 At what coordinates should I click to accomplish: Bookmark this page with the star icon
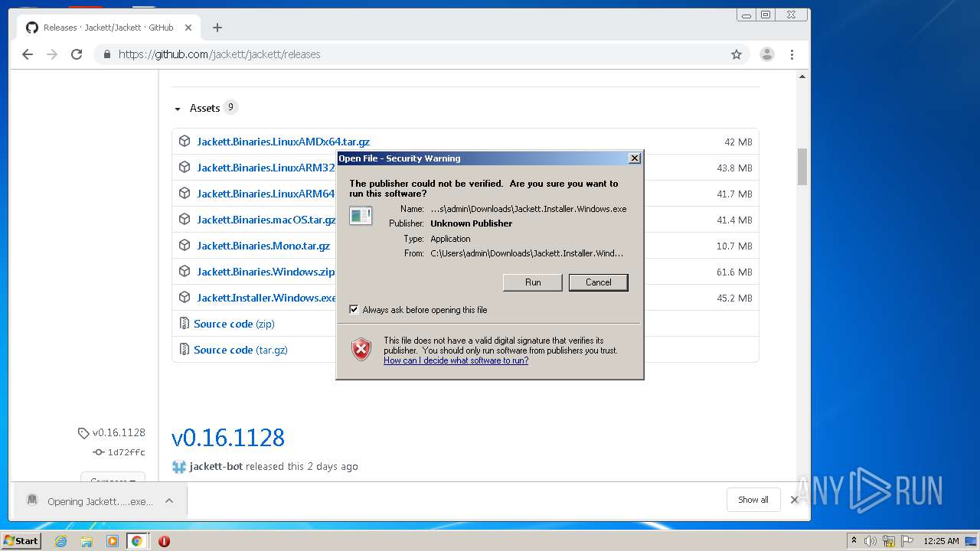737,54
